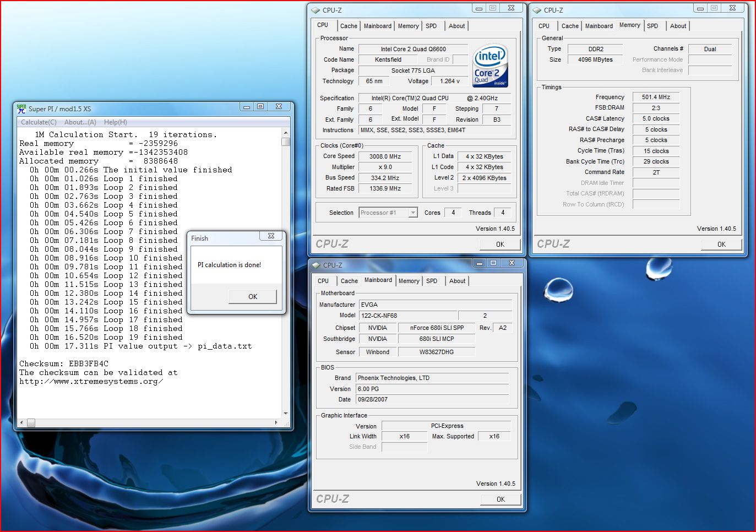Click OK in the Mainboard CPU-Z window

(501, 500)
